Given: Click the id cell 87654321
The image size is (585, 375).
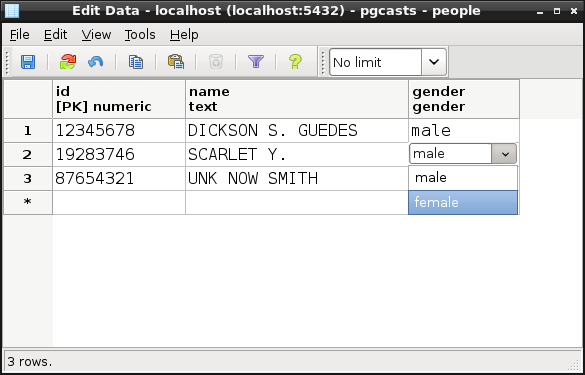Looking at the screenshot, I should click(119, 178).
